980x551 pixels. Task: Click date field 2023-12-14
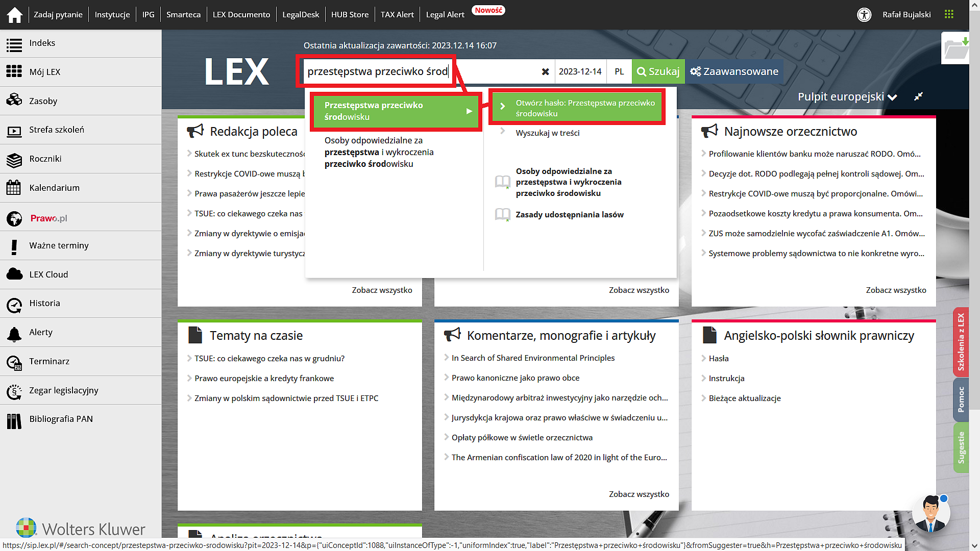pyautogui.click(x=580, y=71)
